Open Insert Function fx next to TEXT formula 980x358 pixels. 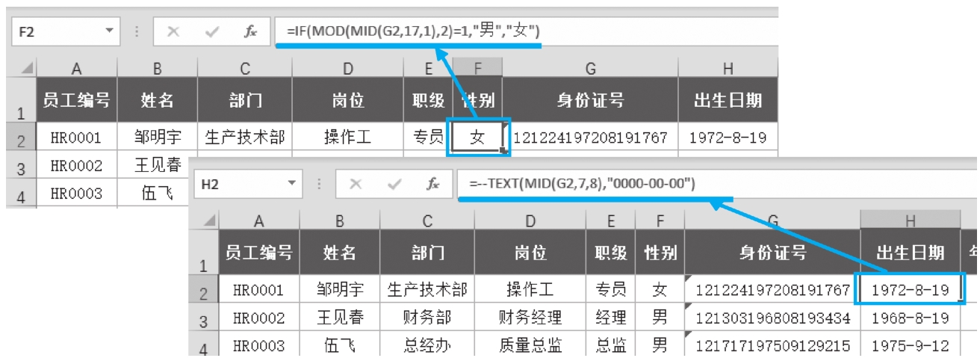click(x=432, y=184)
